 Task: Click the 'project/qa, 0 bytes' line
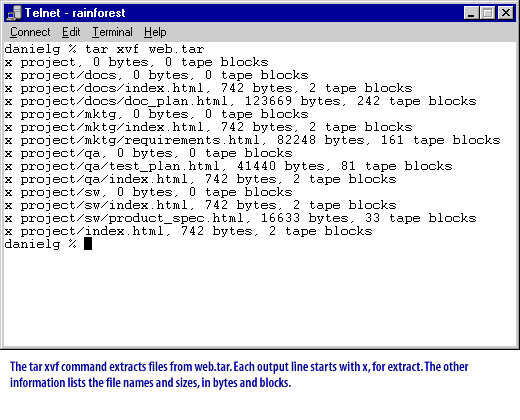tap(148, 153)
